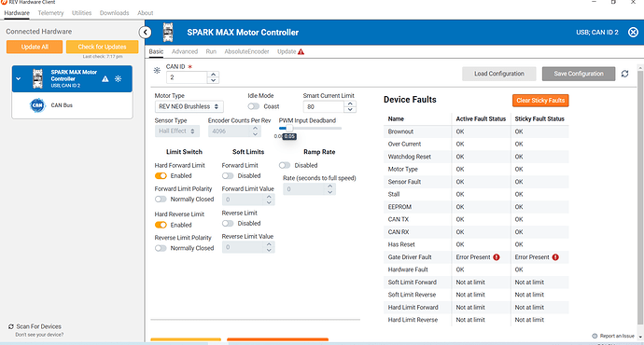Click Report an Issue link
The width and height of the screenshot is (644, 345).
[x=617, y=336]
